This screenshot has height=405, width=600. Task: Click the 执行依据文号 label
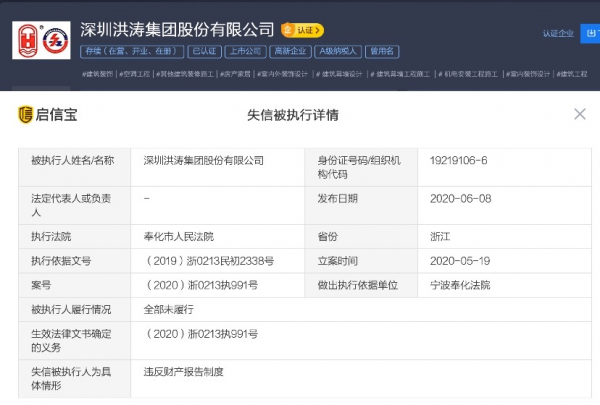(61, 261)
